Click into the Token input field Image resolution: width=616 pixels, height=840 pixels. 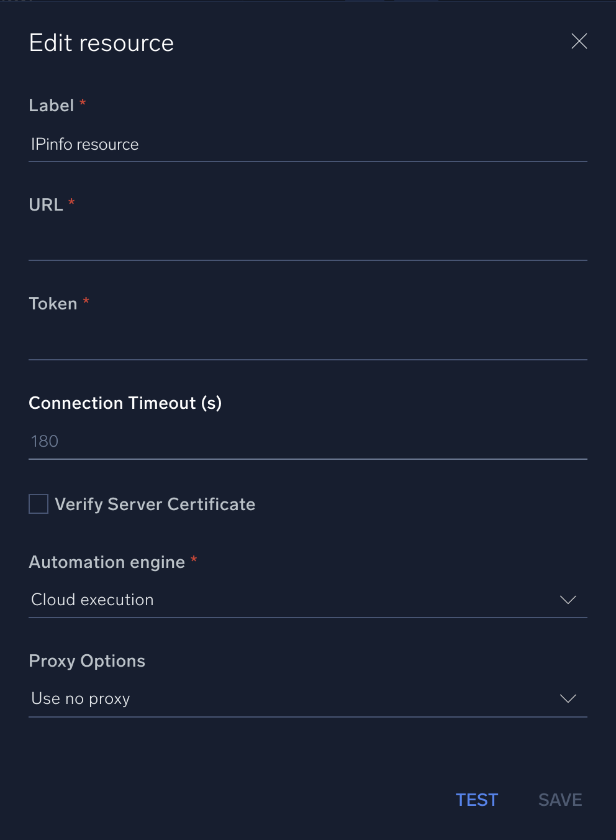pos(307,343)
